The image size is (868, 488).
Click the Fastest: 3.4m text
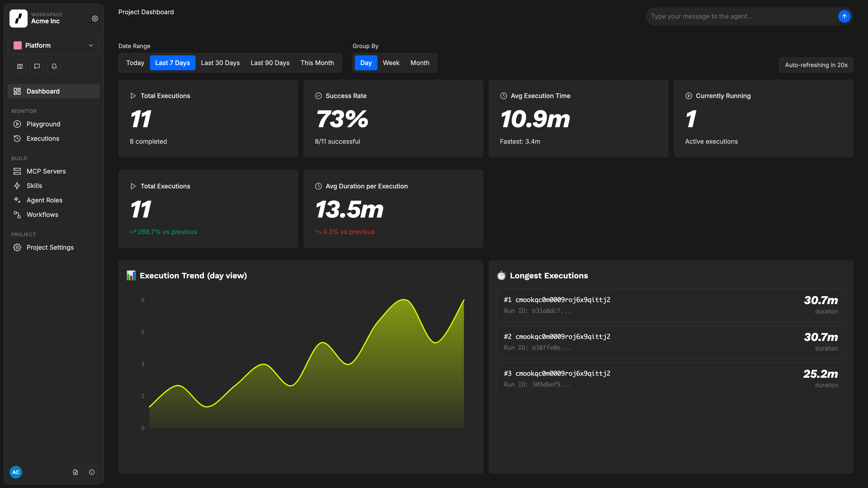pyautogui.click(x=520, y=141)
